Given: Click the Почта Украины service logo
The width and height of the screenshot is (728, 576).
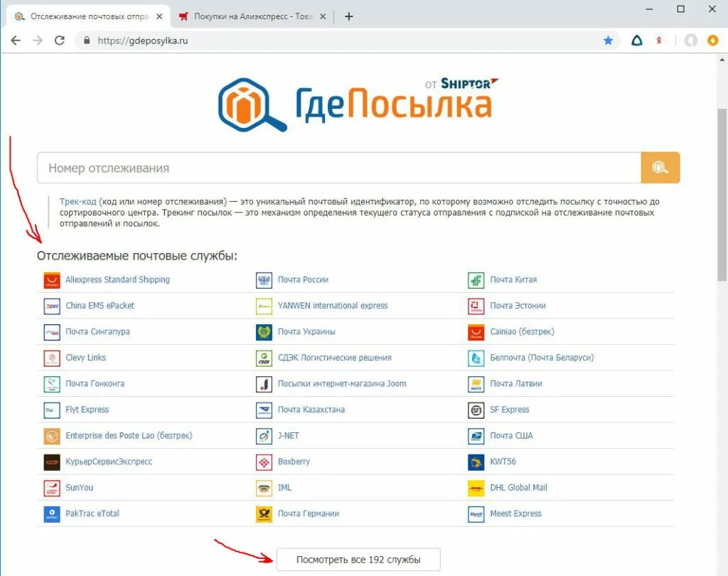Looking at the screenshot, I should (262, 331).
